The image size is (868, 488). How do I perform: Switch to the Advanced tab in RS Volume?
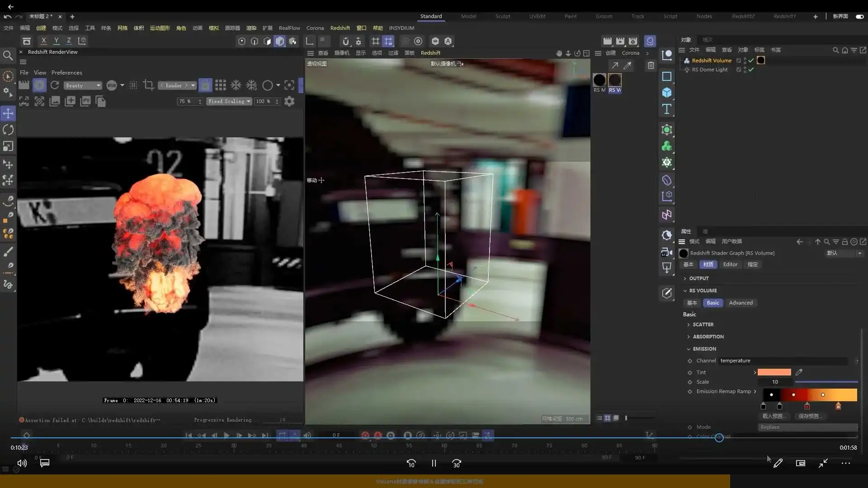(741, 303)
